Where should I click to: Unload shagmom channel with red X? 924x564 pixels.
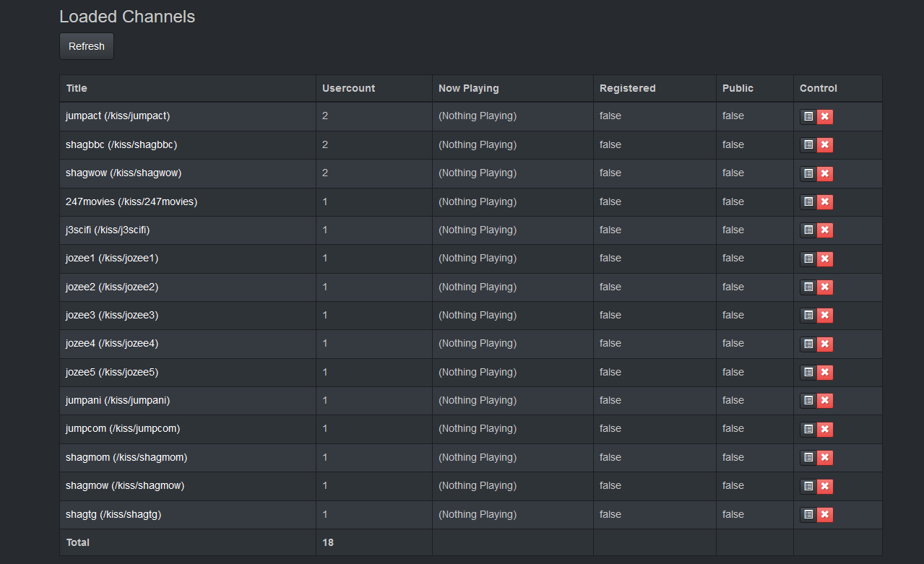pos(825,458)
